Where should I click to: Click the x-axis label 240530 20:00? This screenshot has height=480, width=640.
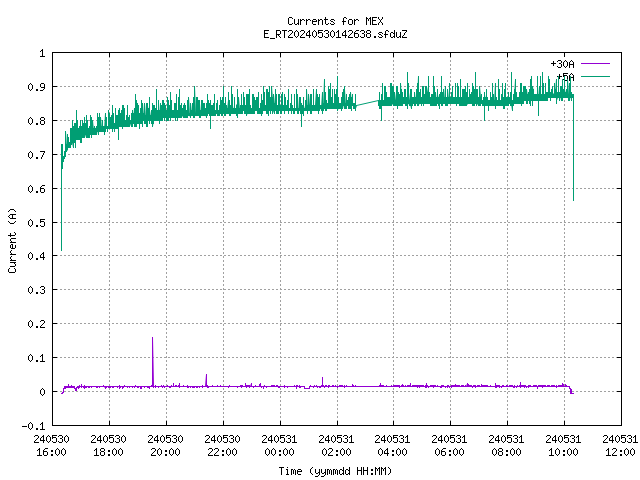(x=165, y=445)
